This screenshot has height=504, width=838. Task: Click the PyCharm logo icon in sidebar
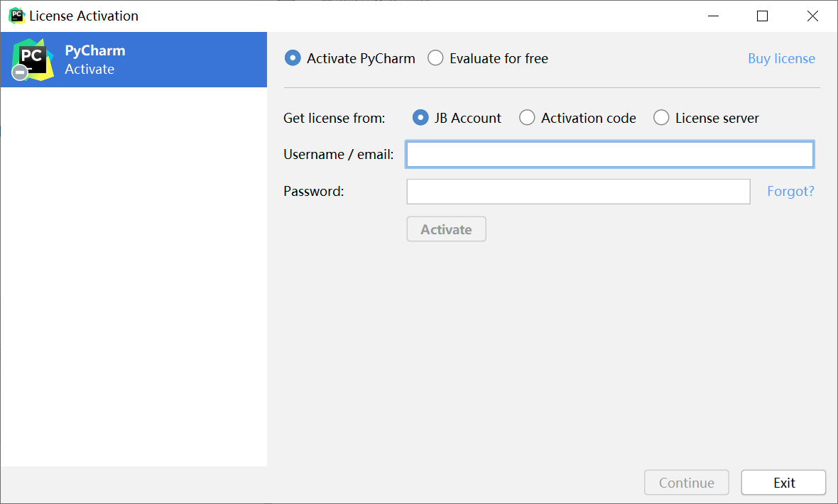click(33, 60)
